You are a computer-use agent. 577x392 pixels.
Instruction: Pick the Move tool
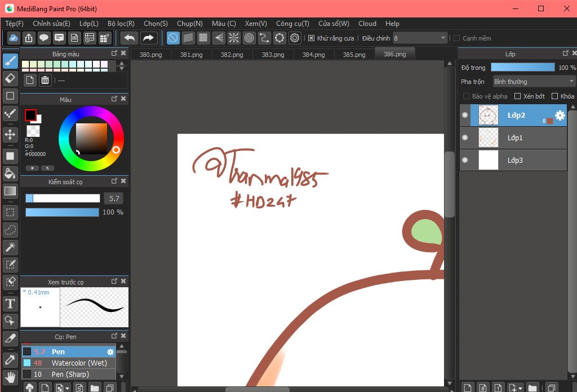10,135
